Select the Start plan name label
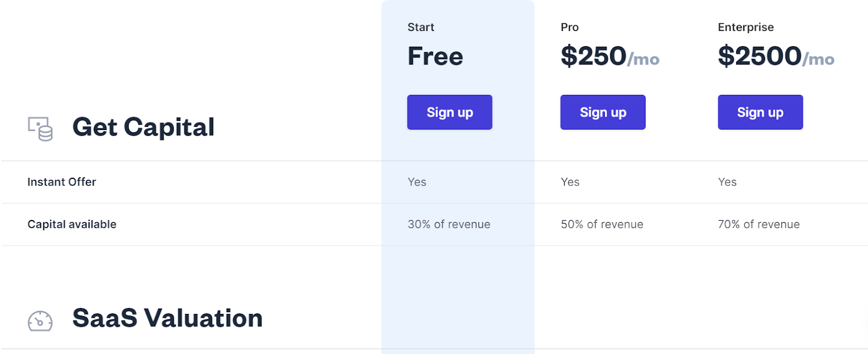 pos(420,27)
